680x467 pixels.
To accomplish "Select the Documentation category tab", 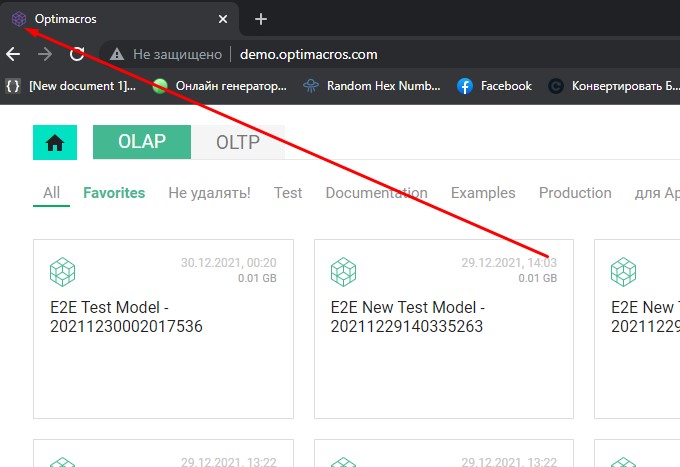I will click(376, 193).
